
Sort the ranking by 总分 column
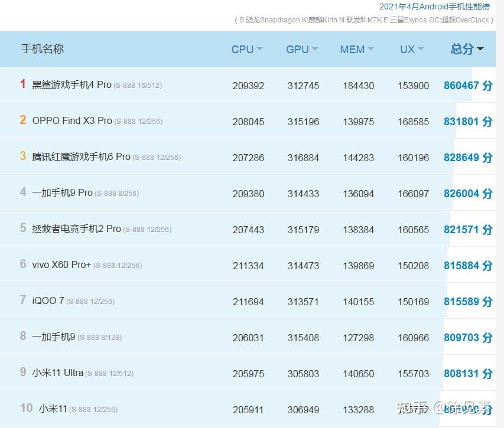click(467, 49)
